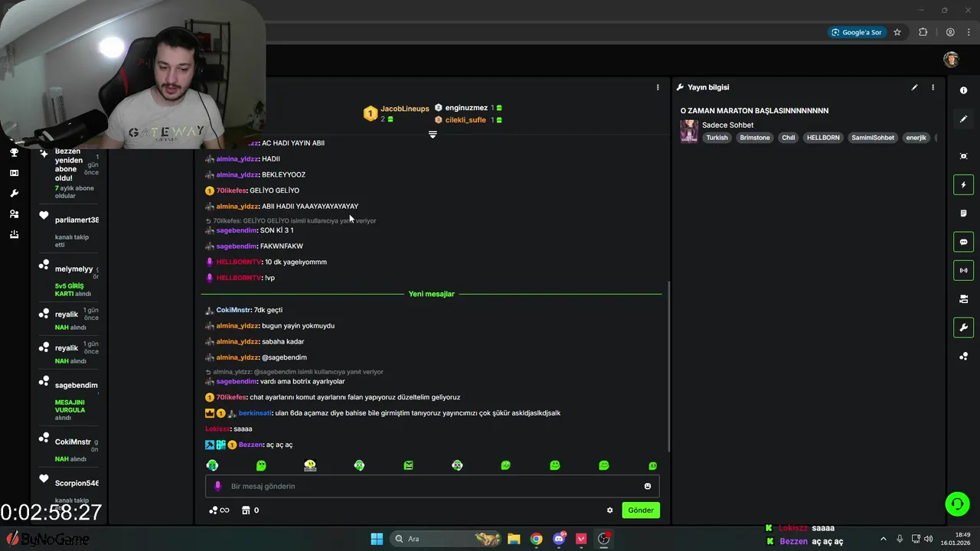Click JacobLineups in the leaderboard
Image resolution: width=980 pixels, height=551 pixels.
coord(405,109)
